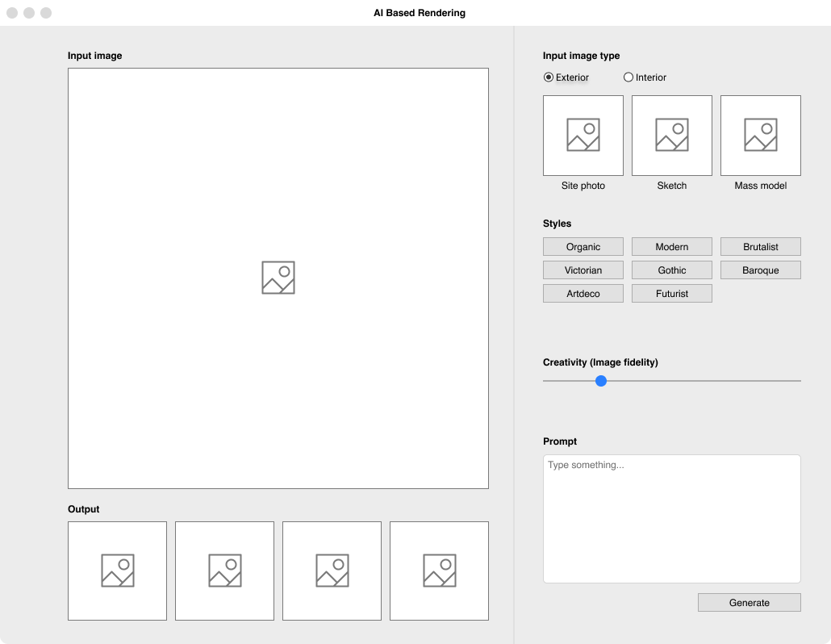Pick the Artdeco style button
The width and height of the screenshot is (831, 644).
click(x=583, y=294)
